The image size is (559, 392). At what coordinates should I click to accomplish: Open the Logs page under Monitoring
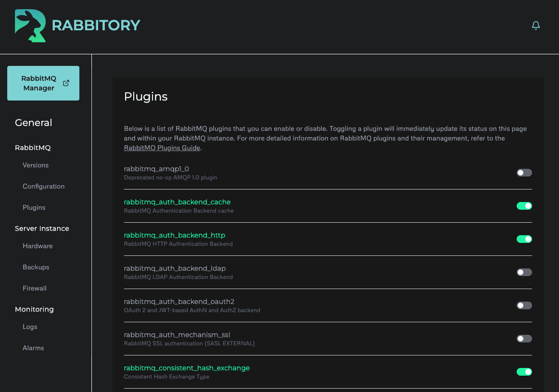[x=30, y=327]
